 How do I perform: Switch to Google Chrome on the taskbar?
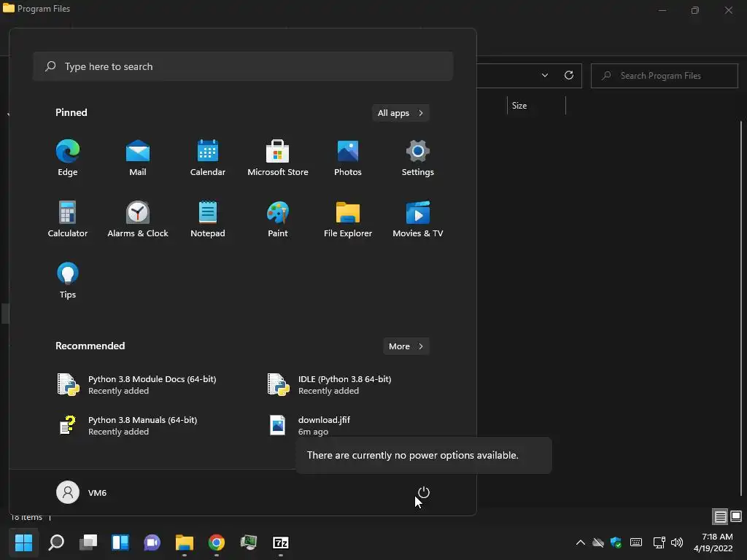[216, 542]
